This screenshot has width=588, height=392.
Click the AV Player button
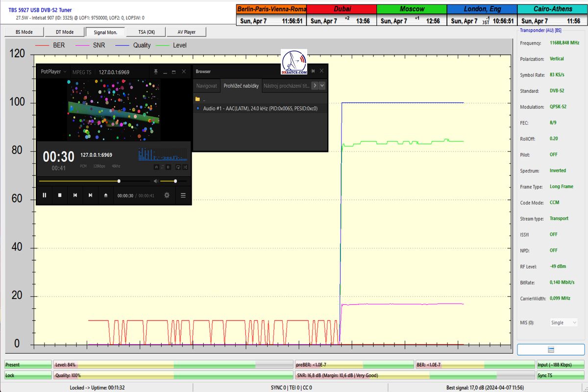[x=186, y=32]
